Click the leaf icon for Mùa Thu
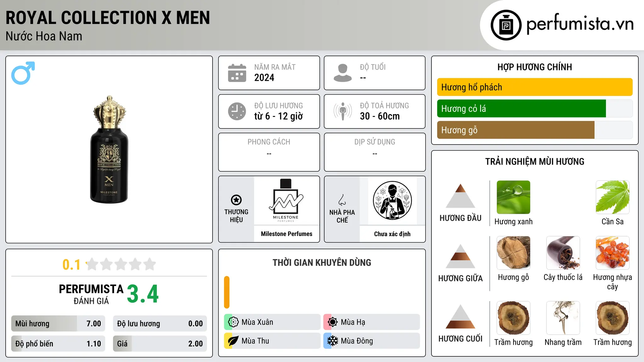This screenshot has height=362, width=644. [x=233, y=341]
